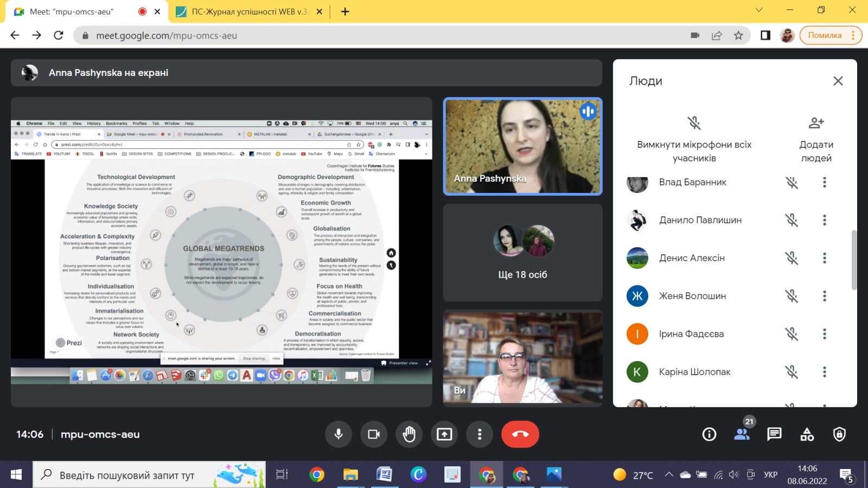This screenshot has width=868, height=488.
Task: Raise hand in the meeting
Action: click(409, 434)
